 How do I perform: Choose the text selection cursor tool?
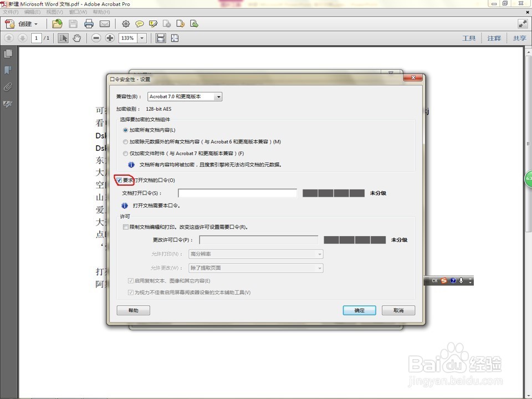pos(63,38)
